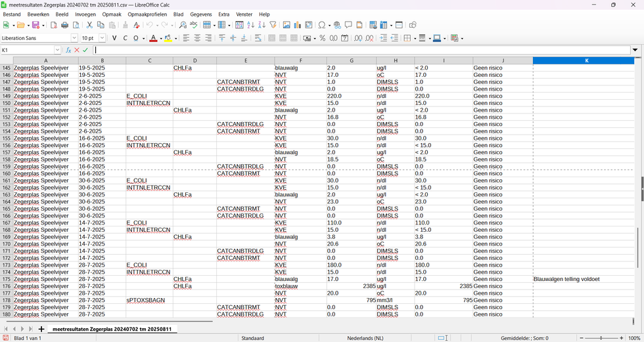Toggle left alignment

coord(186,38)
